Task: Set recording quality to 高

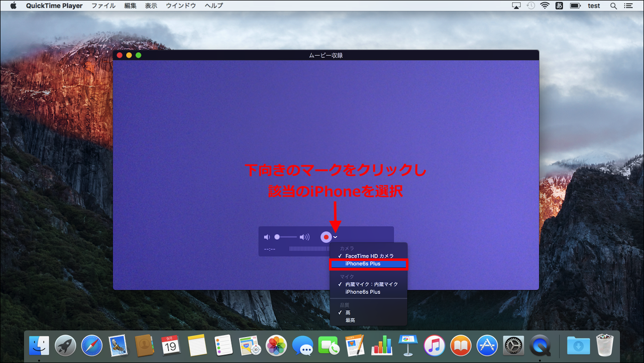Action: (368, 313)
